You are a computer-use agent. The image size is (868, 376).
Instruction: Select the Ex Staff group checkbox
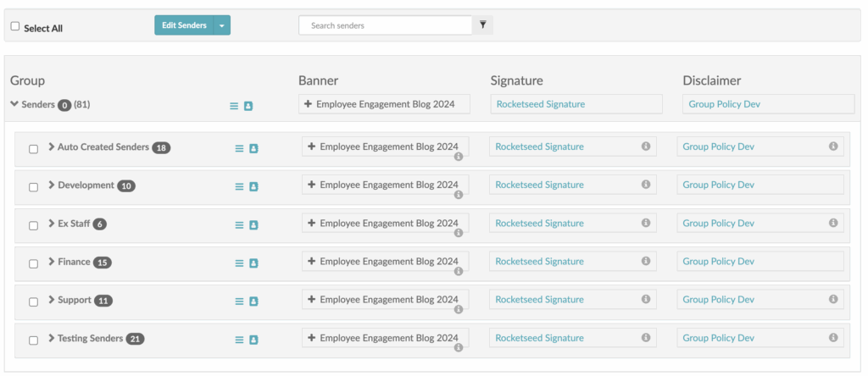coord(34,225)
